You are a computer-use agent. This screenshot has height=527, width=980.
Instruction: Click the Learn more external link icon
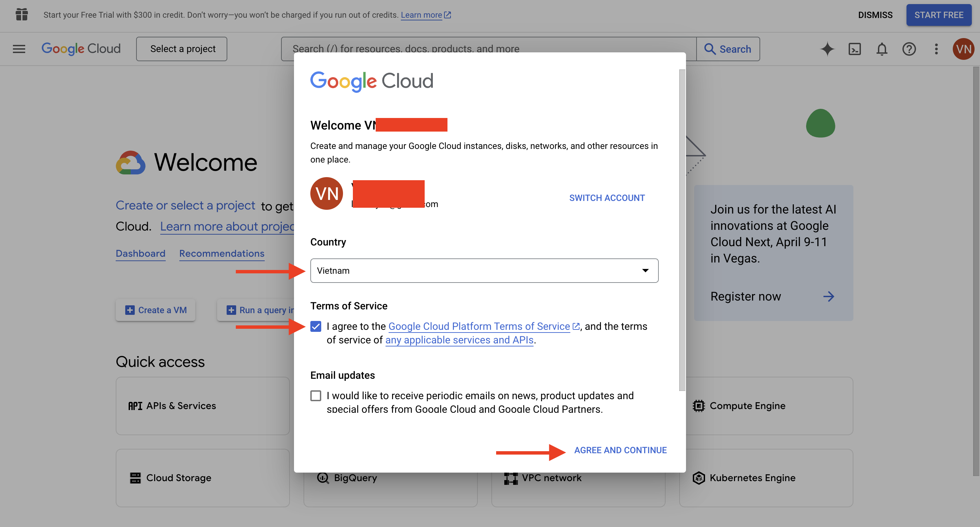447,15
